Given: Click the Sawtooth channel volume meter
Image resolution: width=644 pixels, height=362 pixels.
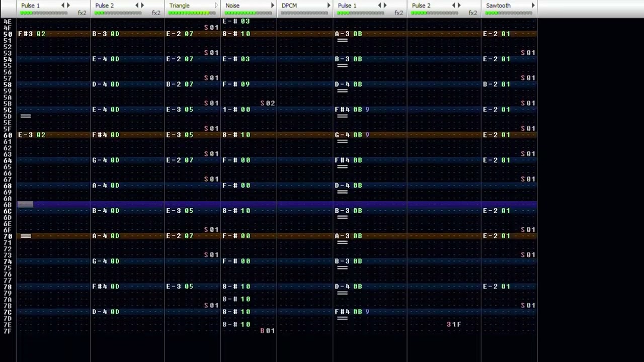Looking at the screenshot, I should coord(509,13).
